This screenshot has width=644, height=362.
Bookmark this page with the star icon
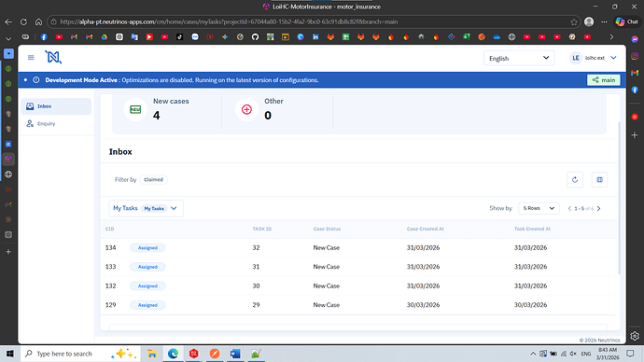click(574, 21)
